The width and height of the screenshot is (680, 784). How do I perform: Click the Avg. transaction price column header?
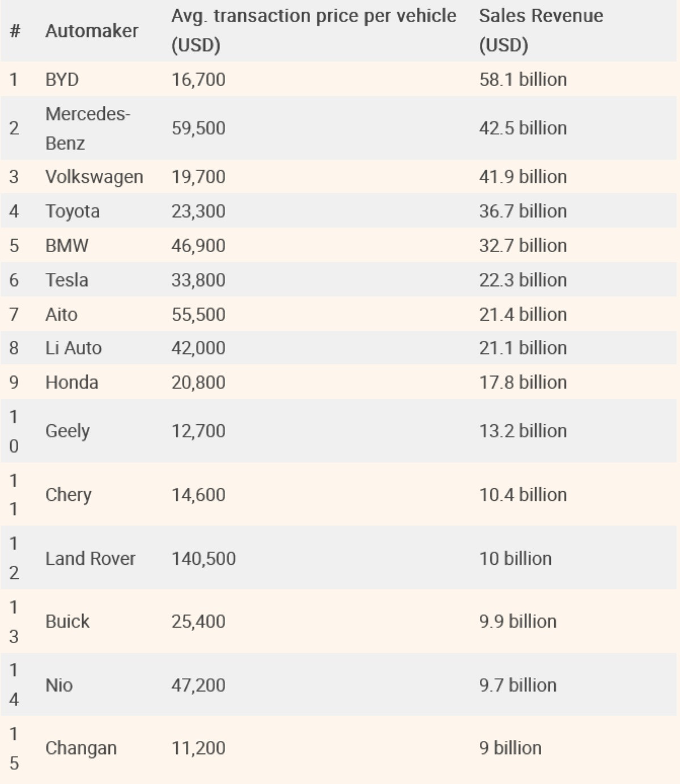click(x=313, y=31)
